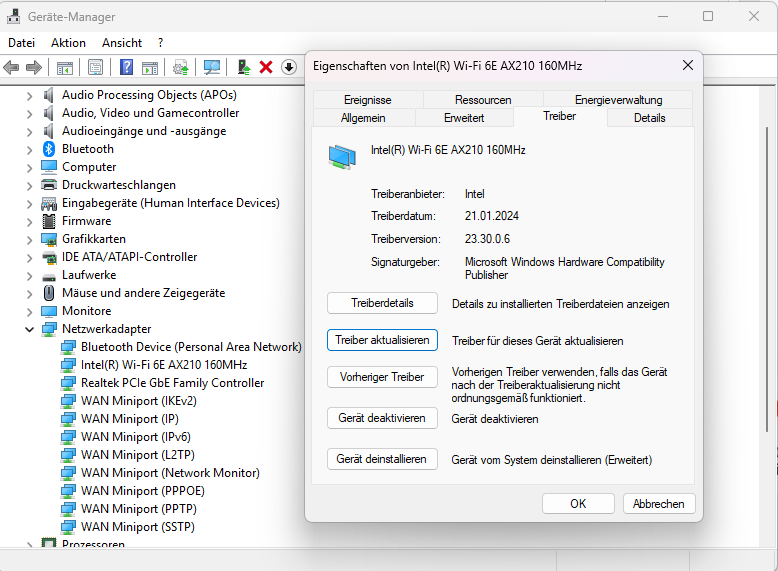778x571 pixels.
Task: Switch to the Details tab
Action: [649, 118]
